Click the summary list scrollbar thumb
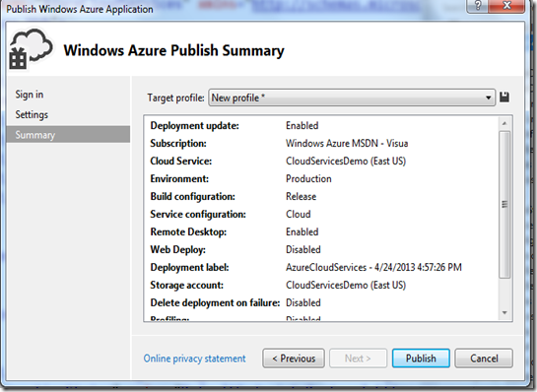The width and height of the screenshot is (537, 392). (504, 205)
